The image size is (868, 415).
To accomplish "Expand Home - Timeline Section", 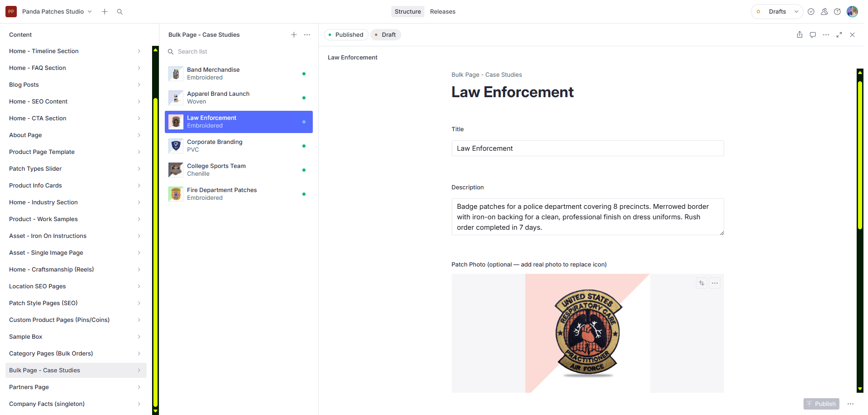I will tap(75, 51).
